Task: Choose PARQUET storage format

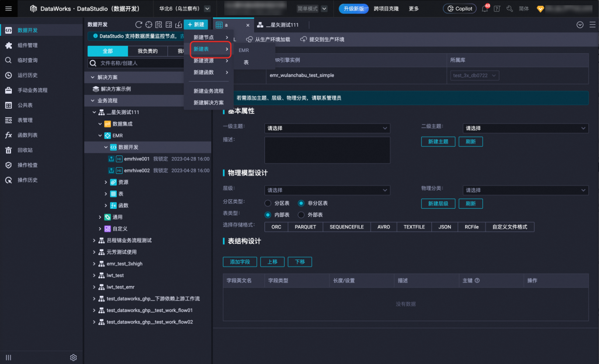Action: click(305, 227)
